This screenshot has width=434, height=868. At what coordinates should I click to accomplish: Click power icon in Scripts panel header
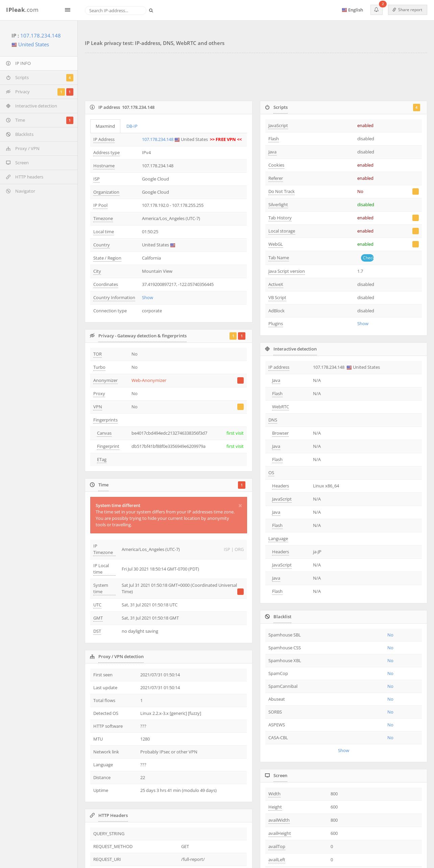coord(267,107)
